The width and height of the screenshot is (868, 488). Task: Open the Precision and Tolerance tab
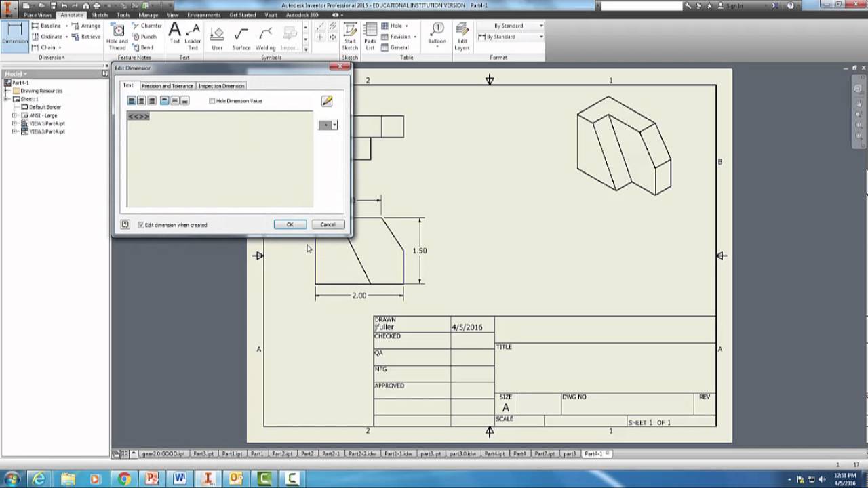click(167, 86)
